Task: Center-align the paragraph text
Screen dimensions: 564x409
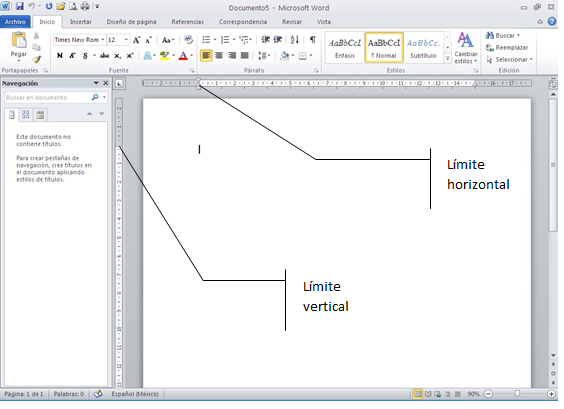Action: click(219, 55)
